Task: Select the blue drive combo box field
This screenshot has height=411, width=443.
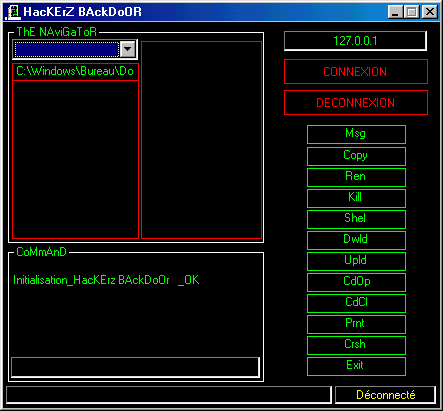Action: click(67, 49)
